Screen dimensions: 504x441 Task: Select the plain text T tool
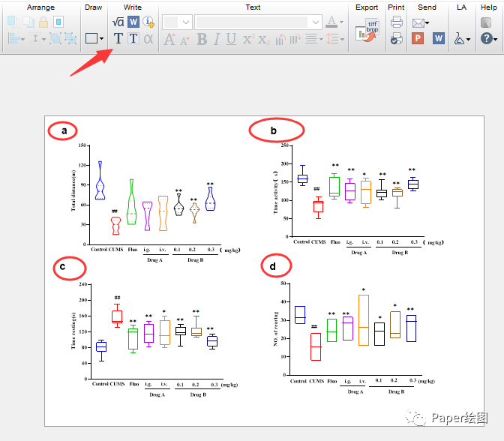[x=118, y=38]
